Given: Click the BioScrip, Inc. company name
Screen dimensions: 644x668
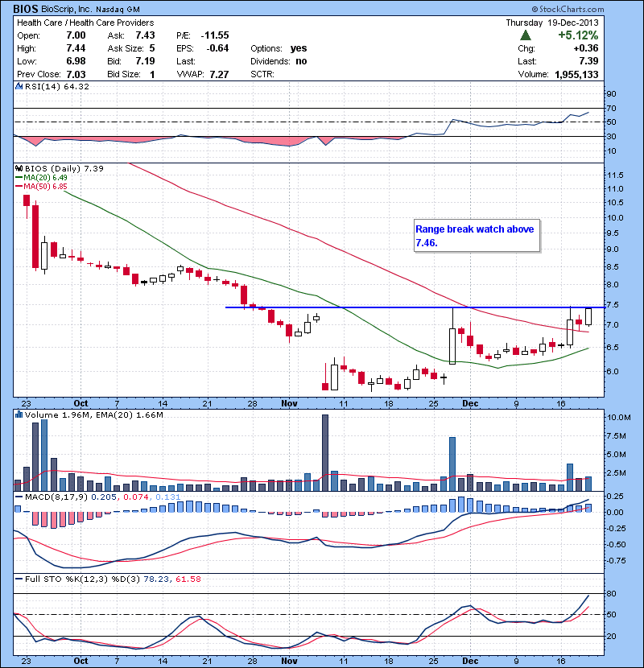Looking at the screenshot, I should [66, 9].
